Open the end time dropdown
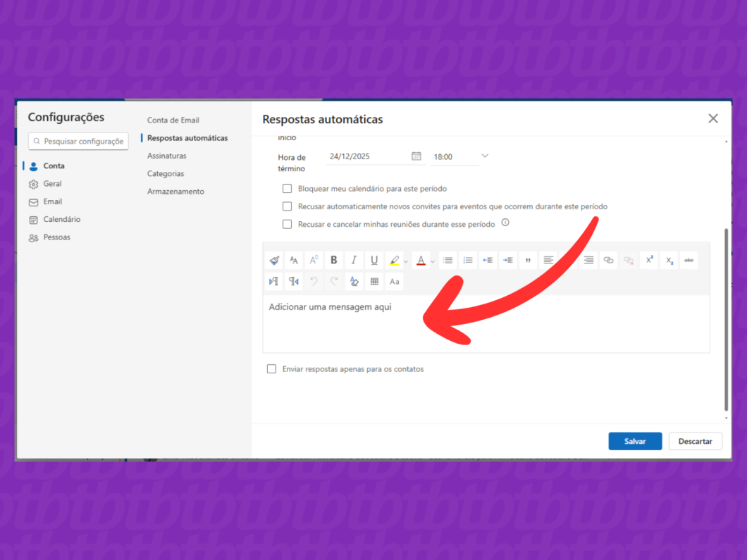The width and height of the screenshot is (747, 560). click(484, 156)
